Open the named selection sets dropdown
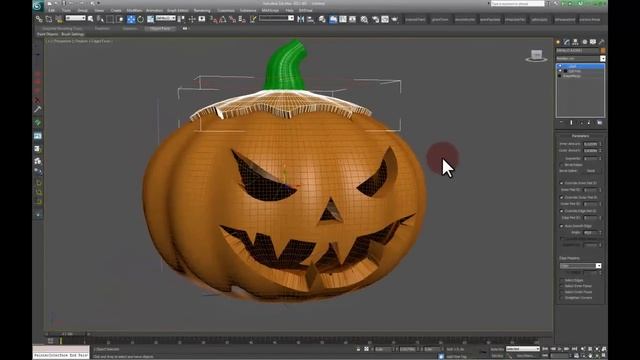Screen dimensions: 640x360 pyautogui.click(x=276, y=18)
